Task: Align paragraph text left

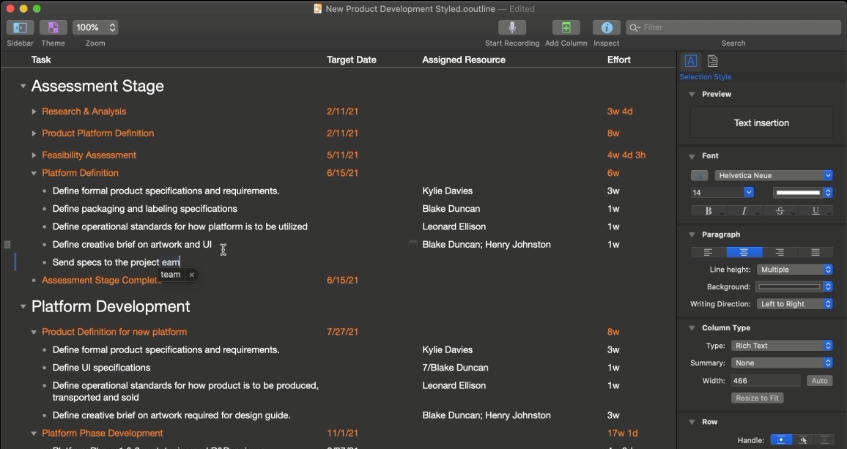Action: pos(708,252)
